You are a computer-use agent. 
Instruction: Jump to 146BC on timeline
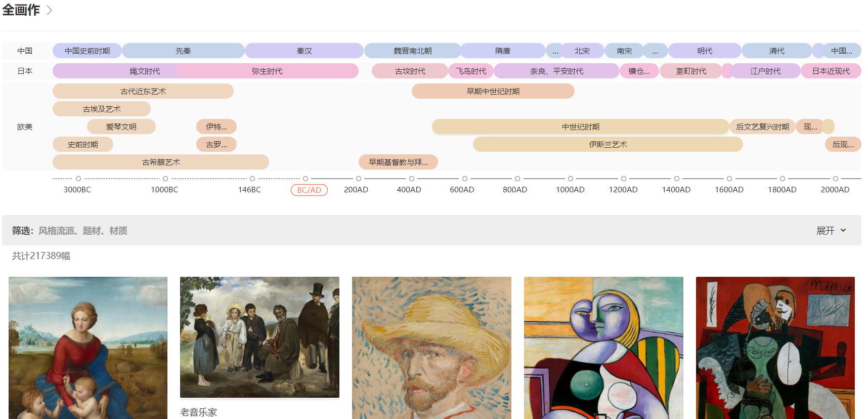pyautogui.click(x=250, y=189)
